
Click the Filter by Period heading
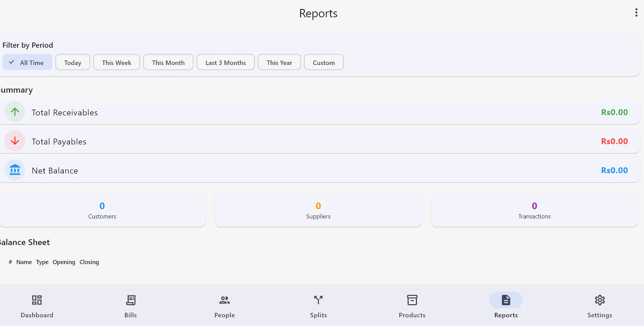(x=28, y=45)
